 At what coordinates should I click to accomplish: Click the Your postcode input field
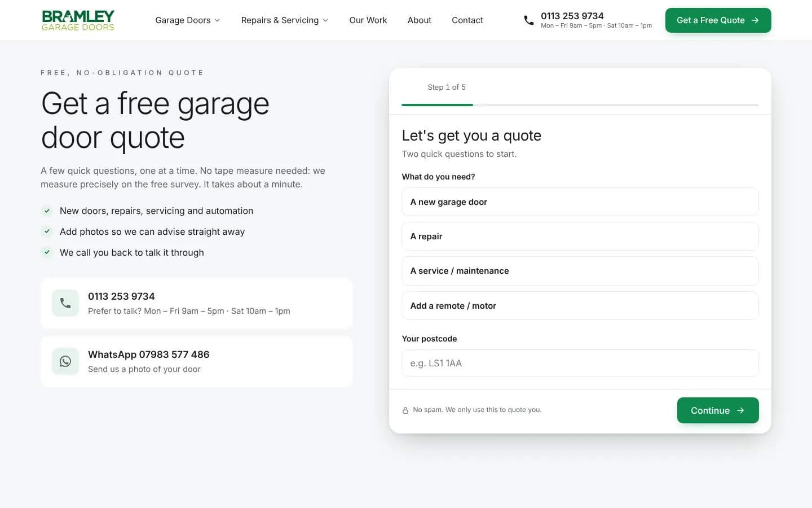click(580, 363)
